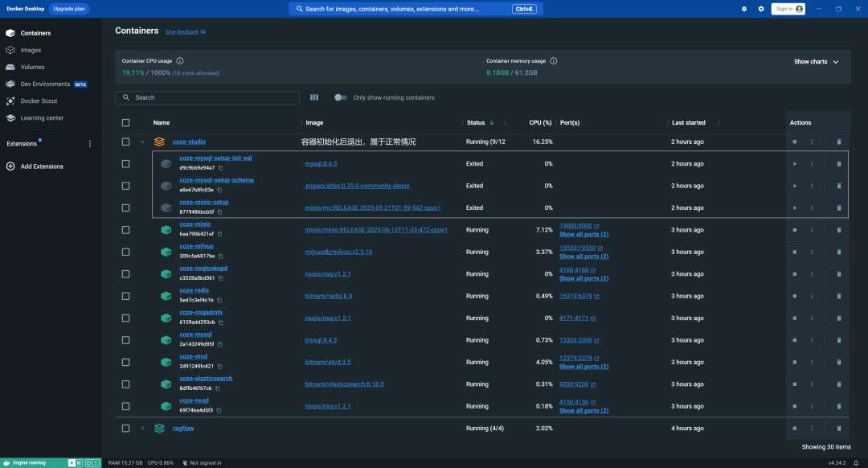Stop the ragflow stack
The image size is (868, 468).
(794, 428)
